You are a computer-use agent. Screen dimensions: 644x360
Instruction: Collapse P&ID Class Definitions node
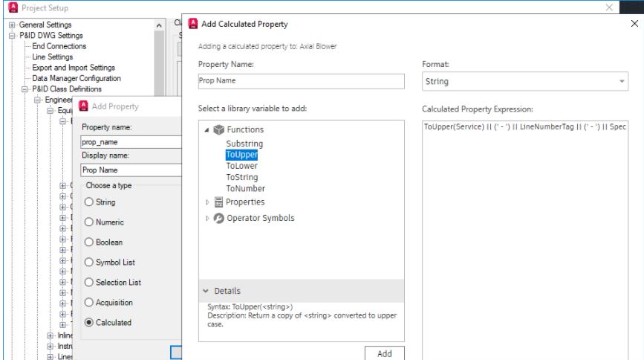(25, 89)
